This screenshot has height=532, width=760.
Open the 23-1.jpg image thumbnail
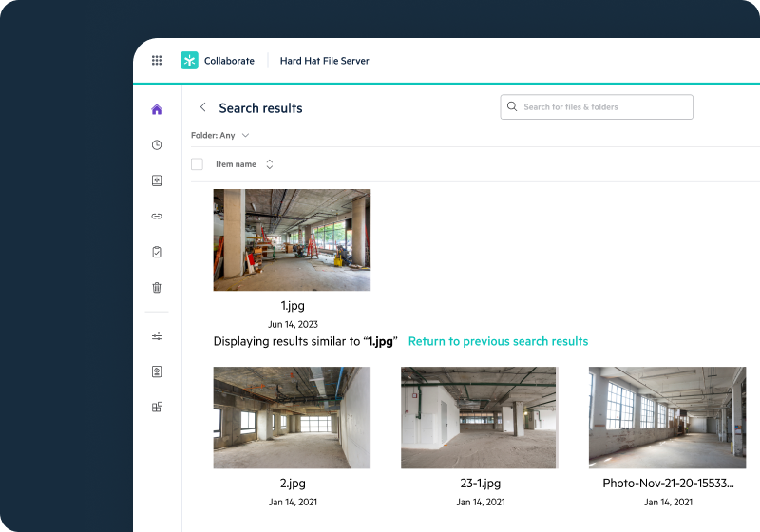pyautogui.click(x=479, y=417)
